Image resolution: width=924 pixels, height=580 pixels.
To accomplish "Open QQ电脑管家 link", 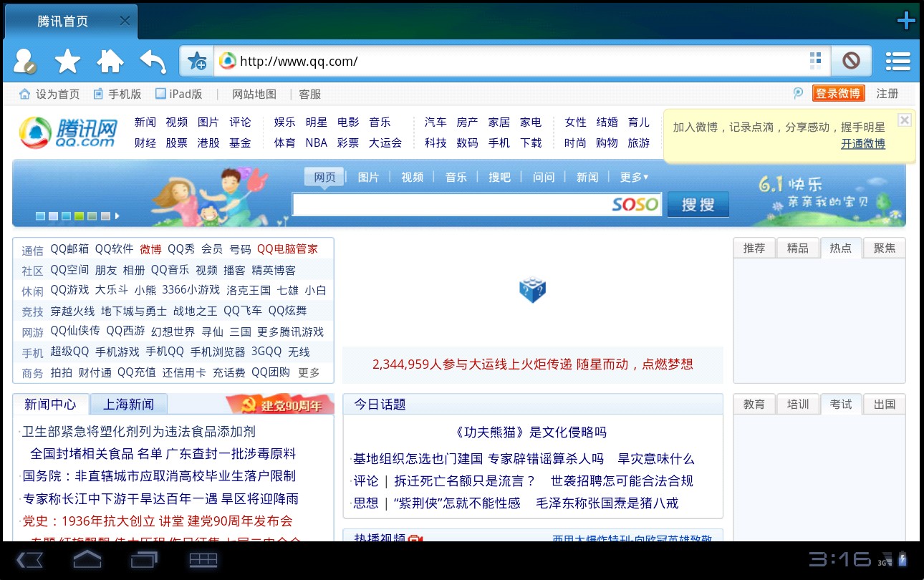I will (287, 248).
